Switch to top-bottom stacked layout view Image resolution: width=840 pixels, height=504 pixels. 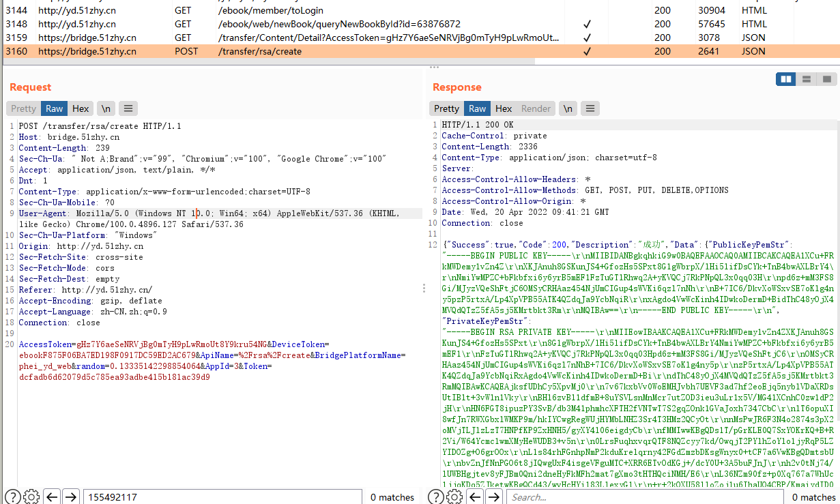[807, 79]
